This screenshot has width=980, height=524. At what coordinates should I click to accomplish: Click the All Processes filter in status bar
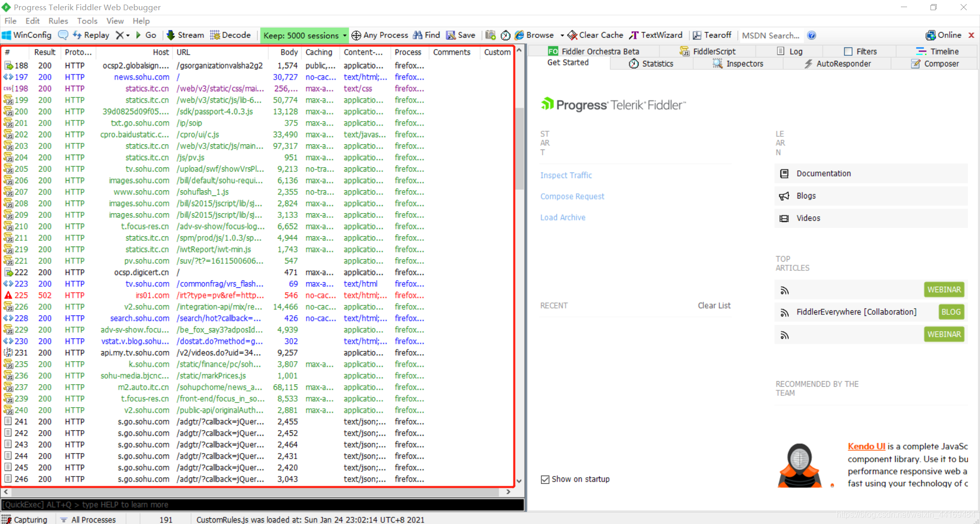pyautogui.click(x=88, y=519)
